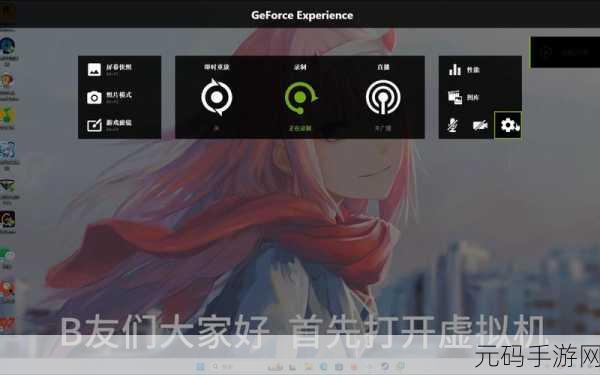Click the 录制 Record label
The width and height of the screenshot is (600, 375).
click(300, 67)
